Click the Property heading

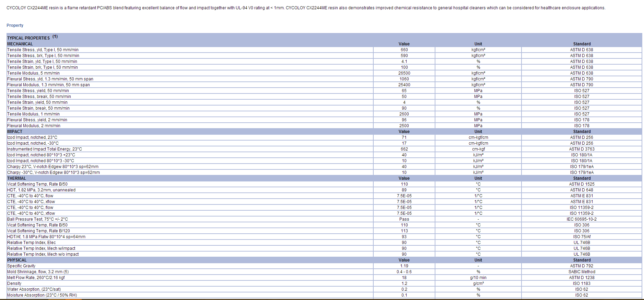click(15, 25)
